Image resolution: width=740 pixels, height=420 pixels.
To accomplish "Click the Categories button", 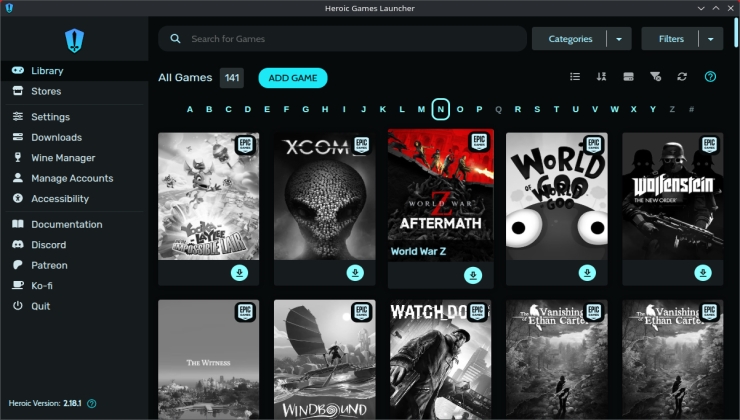I will (x=570, y=39).
